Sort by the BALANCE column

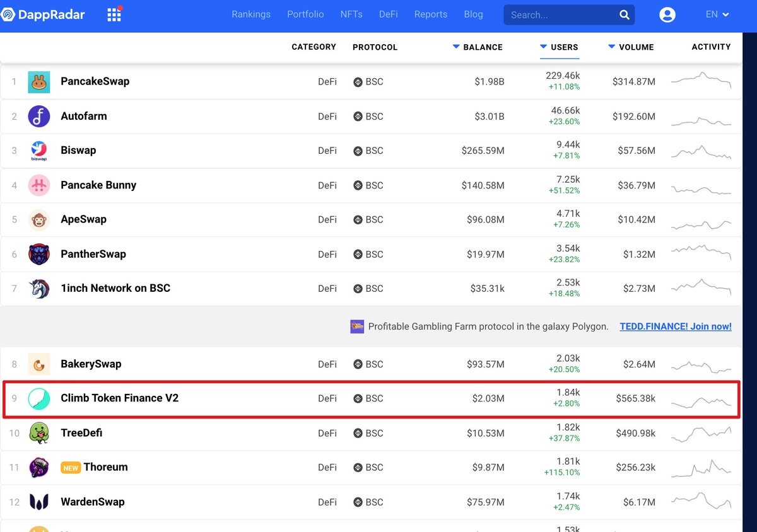pos(478,47)
